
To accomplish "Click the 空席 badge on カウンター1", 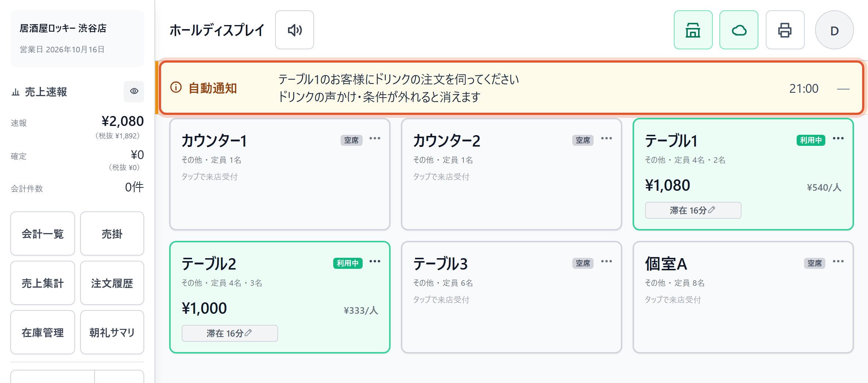I will pyautogui.click(x=351, y=140).
